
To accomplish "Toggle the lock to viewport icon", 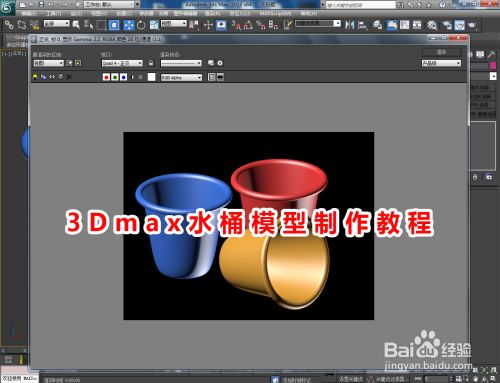I will pyautogui.click(x=151, y=63).
